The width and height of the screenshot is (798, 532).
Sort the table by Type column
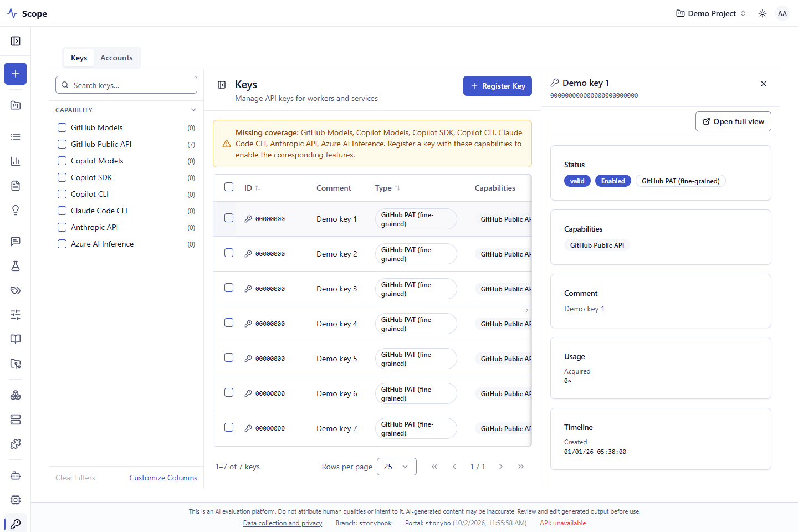click(x=387, y=188)
